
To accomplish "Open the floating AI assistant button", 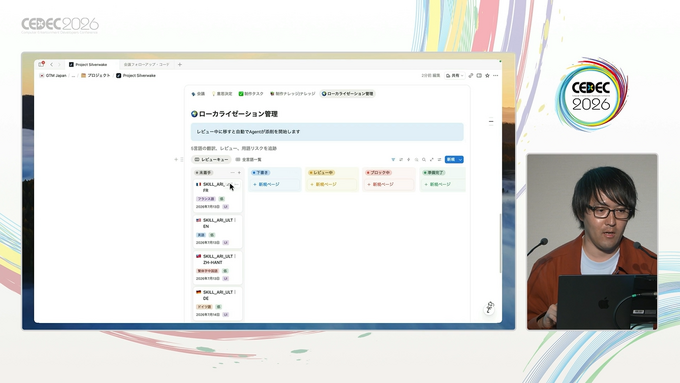I will coord(490,308).
